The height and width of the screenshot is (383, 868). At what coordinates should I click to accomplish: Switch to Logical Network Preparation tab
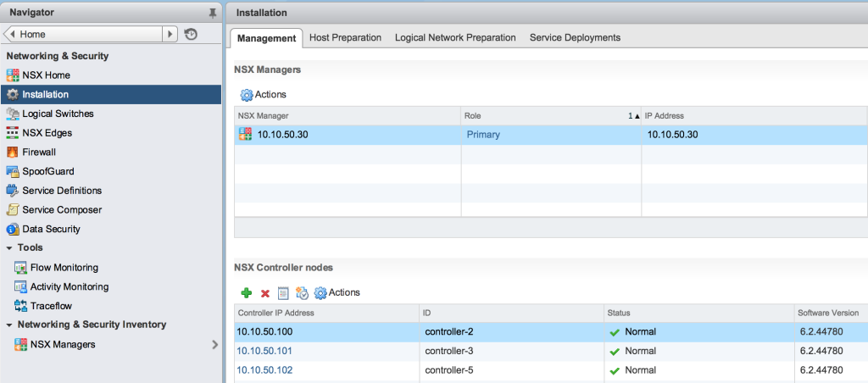[x=455, y=37]
